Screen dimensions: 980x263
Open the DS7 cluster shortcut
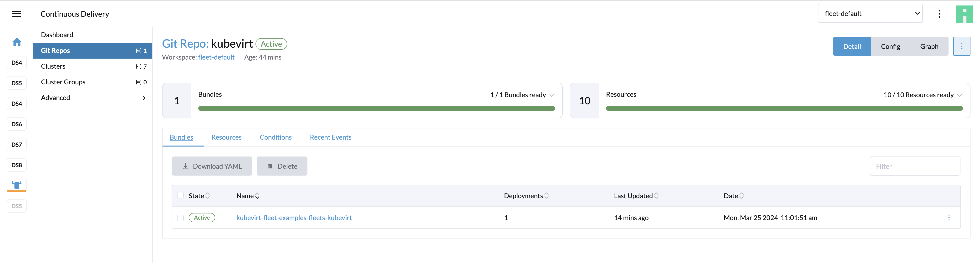click(16, 144)
